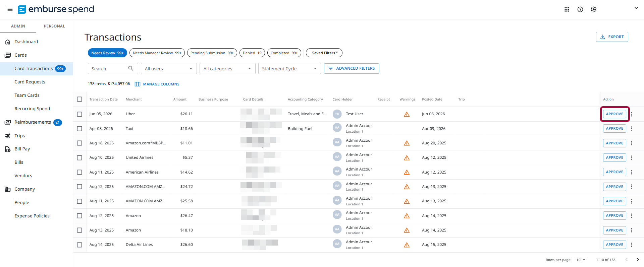Viewport: 644px width, 267px height.
Task: Click the Reimbursements sidebar icon
Action: tap(8, 122)
